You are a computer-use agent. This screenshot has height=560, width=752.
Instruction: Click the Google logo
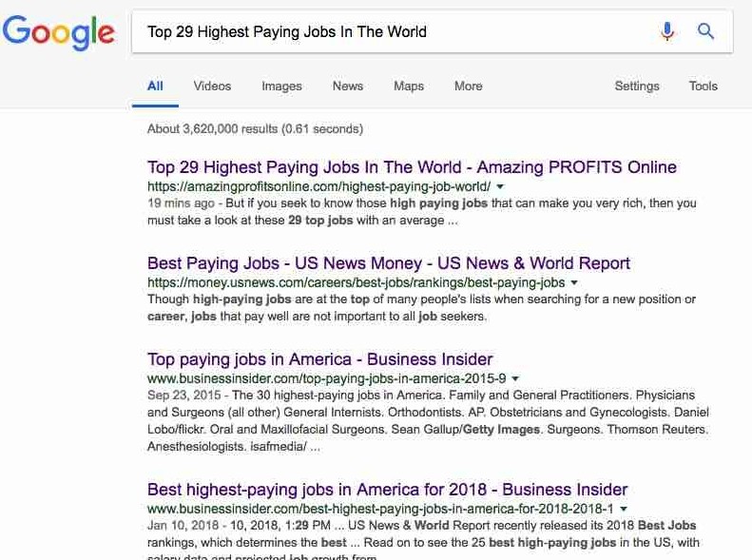[x=59, y=32]
